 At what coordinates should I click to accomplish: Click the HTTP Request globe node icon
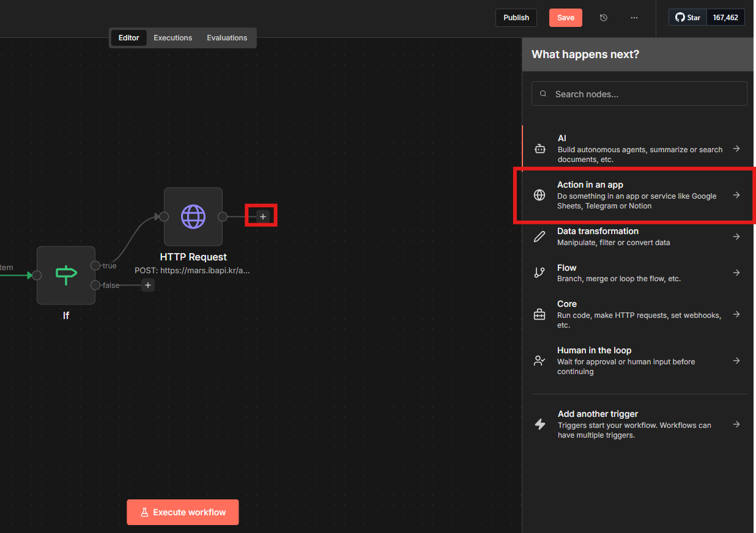pyautogui.click(x=193, y=216)
